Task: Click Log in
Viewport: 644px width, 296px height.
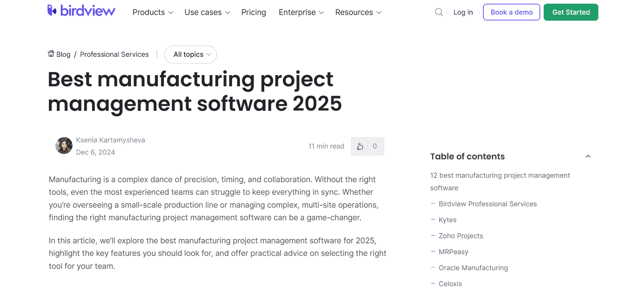Action: click(463, 12)
